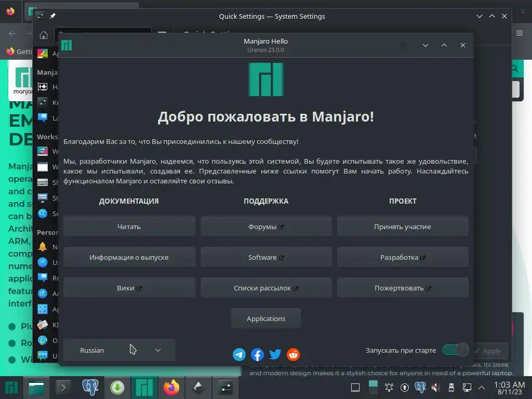The image size is (532, 399).
Task: Open the 'Списки рассылок' button
Action: click(266, 288)
